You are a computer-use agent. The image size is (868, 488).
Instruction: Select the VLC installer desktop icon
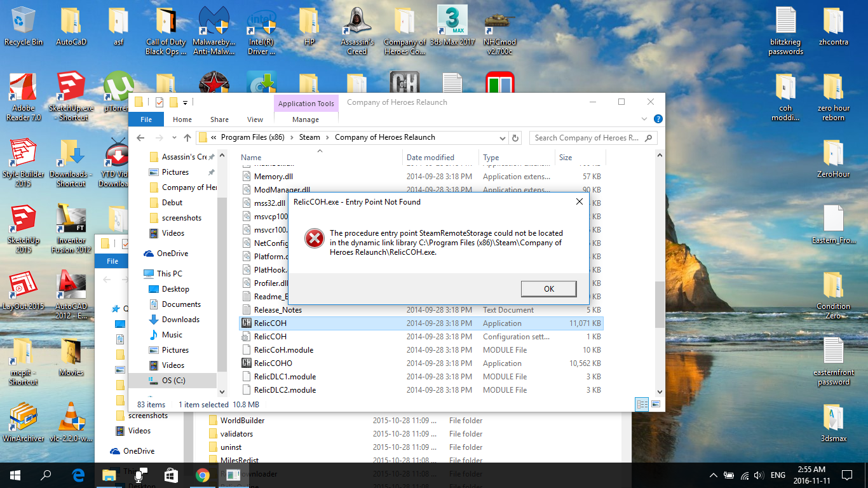[x=71, y=423]
